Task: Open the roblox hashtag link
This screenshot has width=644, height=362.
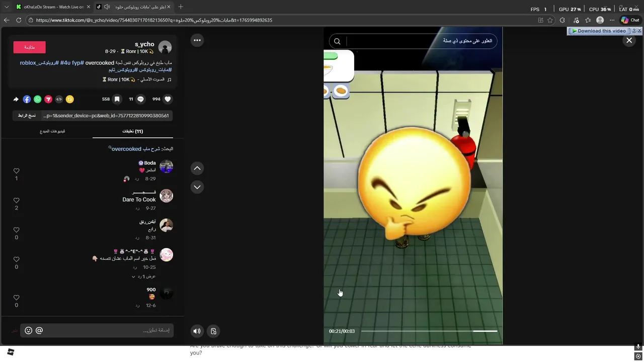Action: click(x=39, y=63)
